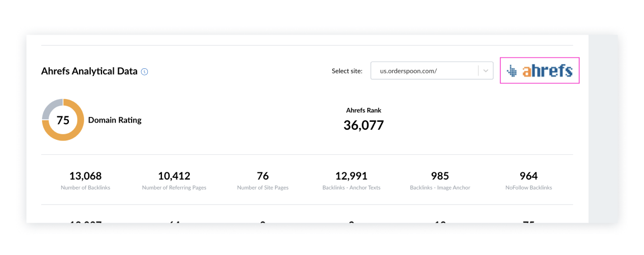This screenshot has width=644, height=255.
Task: Click the Number of Backlinks label
Action: point(85,188)
